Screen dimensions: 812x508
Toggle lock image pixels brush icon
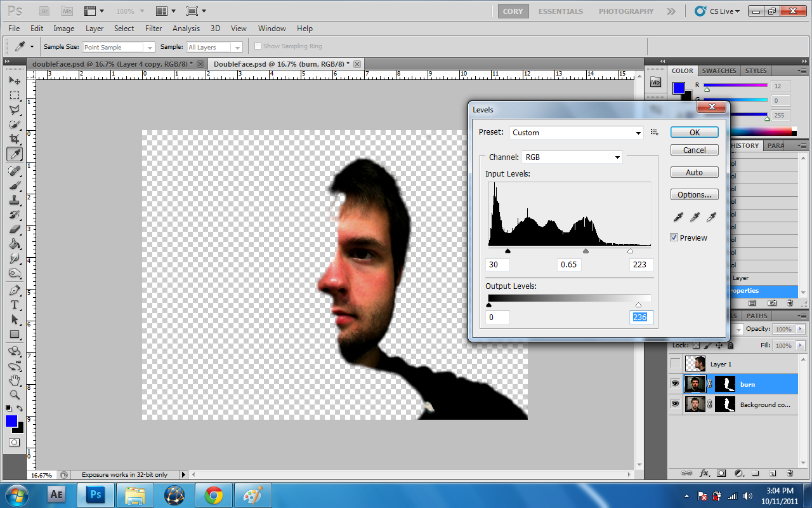707,345
